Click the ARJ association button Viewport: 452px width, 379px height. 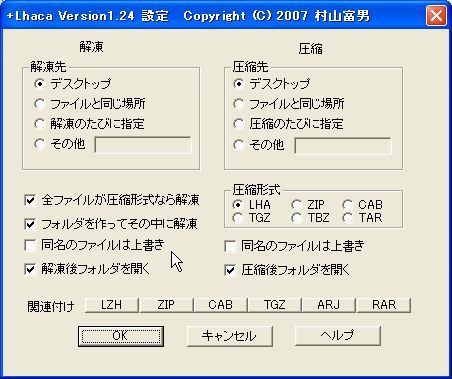(329, 305)
